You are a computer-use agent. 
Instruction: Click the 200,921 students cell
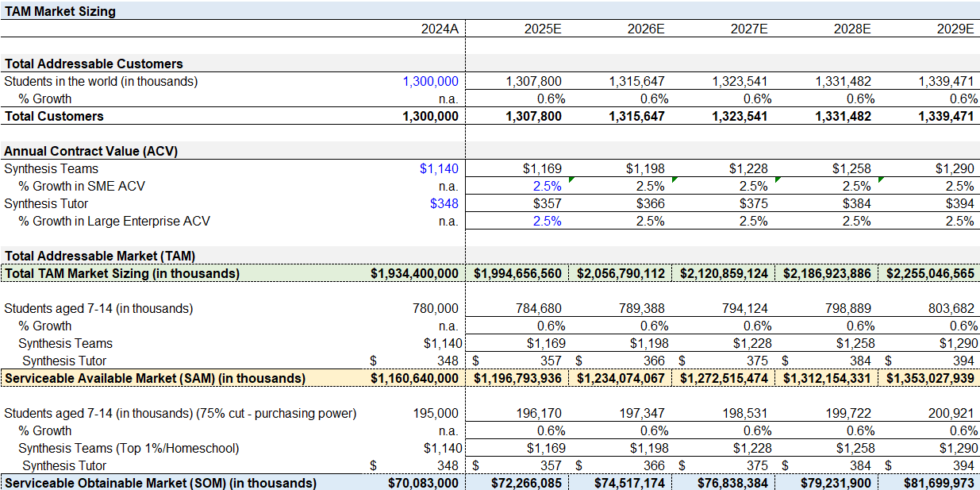coord(951,413)
